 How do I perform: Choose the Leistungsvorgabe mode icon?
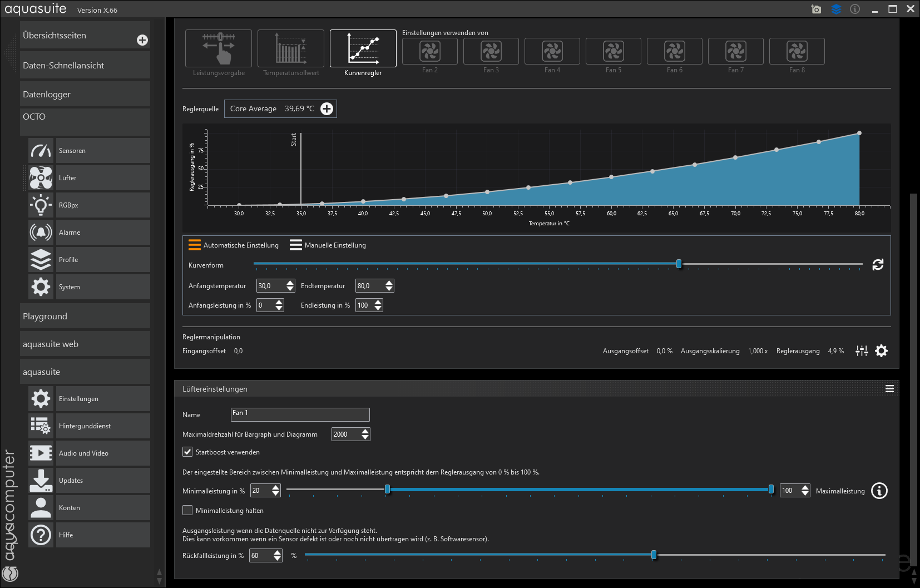pyautogui.click(x=218, y=48)
